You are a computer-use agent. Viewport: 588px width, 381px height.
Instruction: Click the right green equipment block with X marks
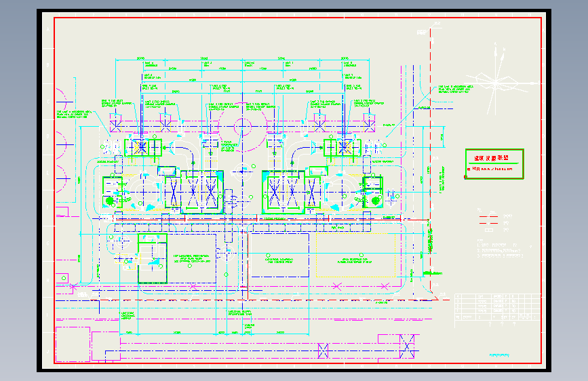click(292, 192)
